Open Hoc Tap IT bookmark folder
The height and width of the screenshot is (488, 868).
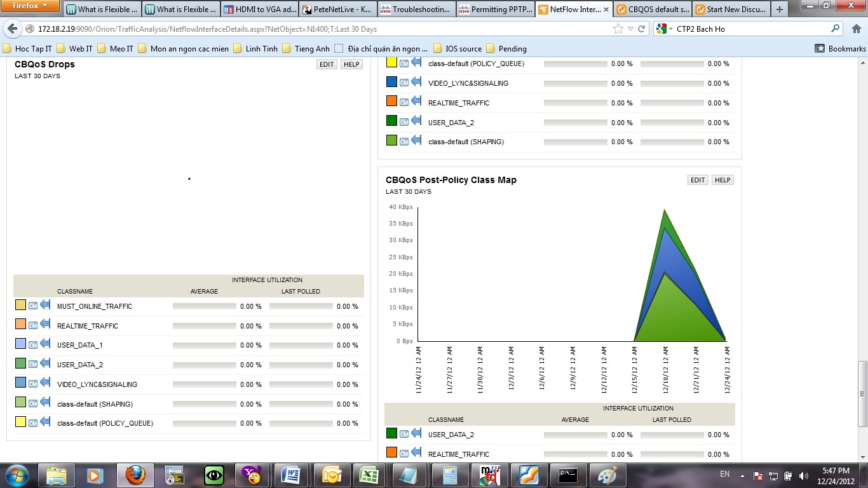pyautogui.click(x=28, y=48)
